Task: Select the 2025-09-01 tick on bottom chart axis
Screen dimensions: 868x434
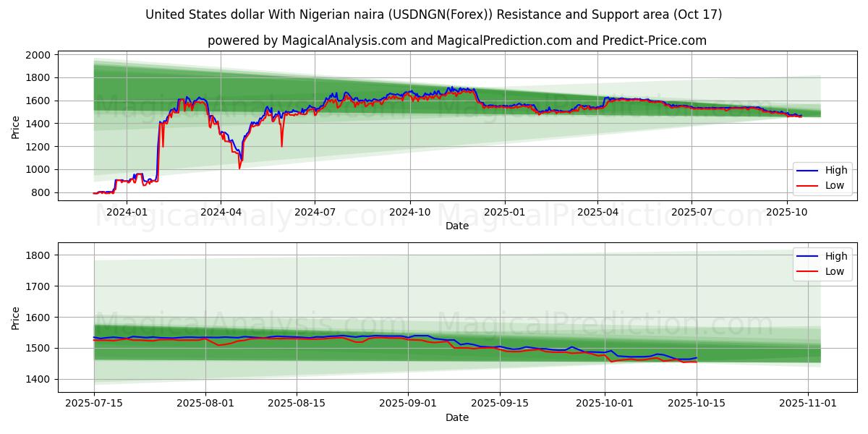Action: coord(408,404)
